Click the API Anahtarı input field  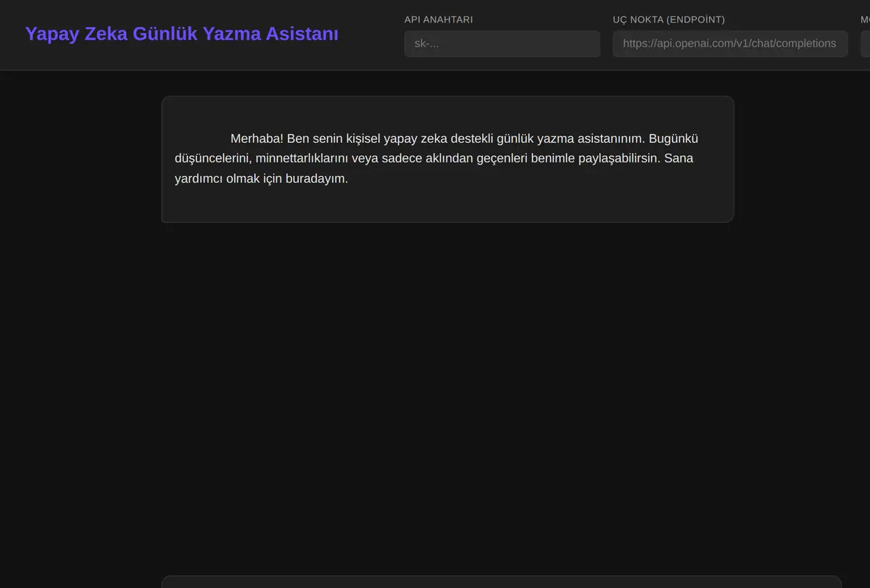[502, 44]
